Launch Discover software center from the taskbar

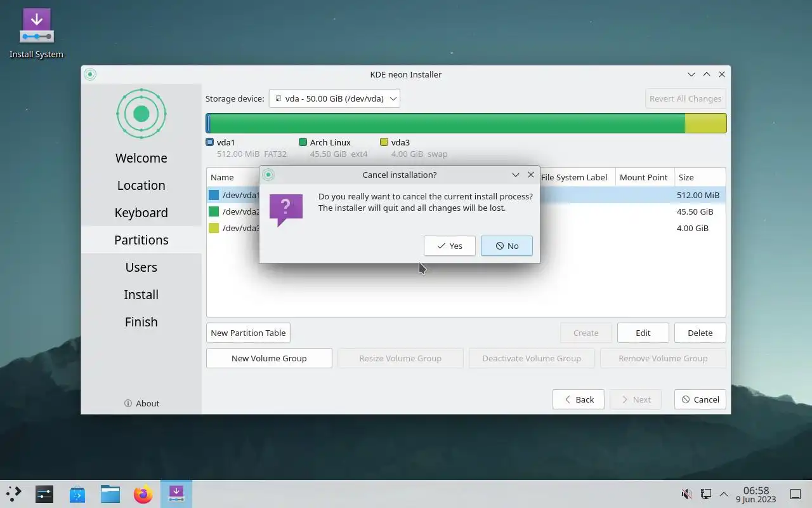point(77,493)
